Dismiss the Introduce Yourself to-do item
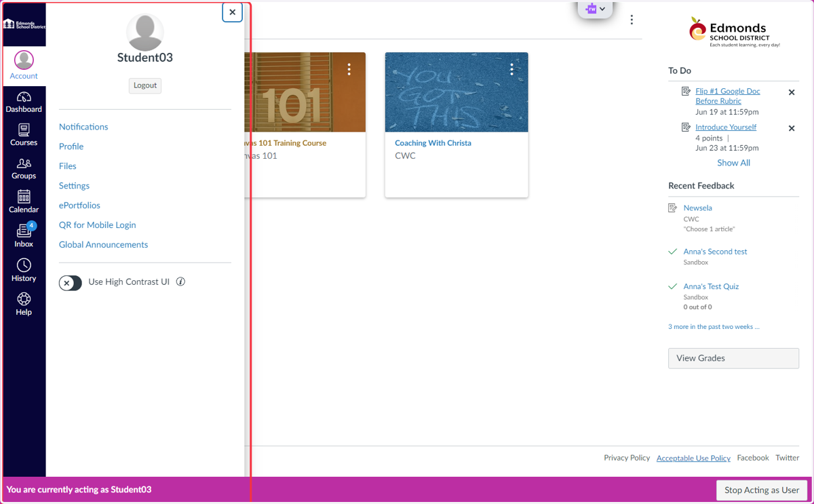This screenshot has height=504, width=814. click(792, 128)
